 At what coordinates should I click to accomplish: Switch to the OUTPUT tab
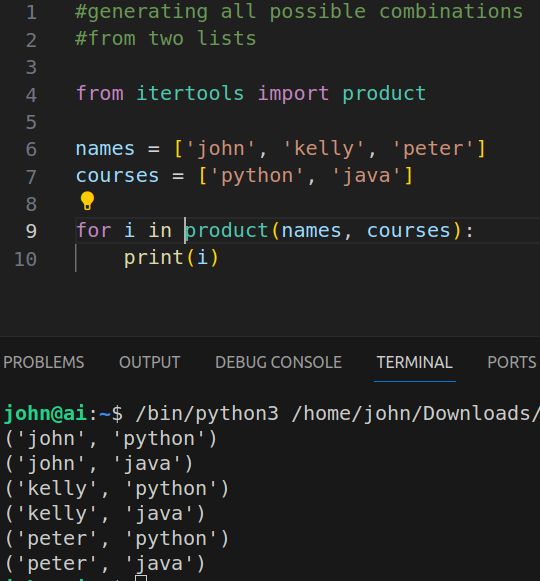pyautogui.click(x=150, y=362)
